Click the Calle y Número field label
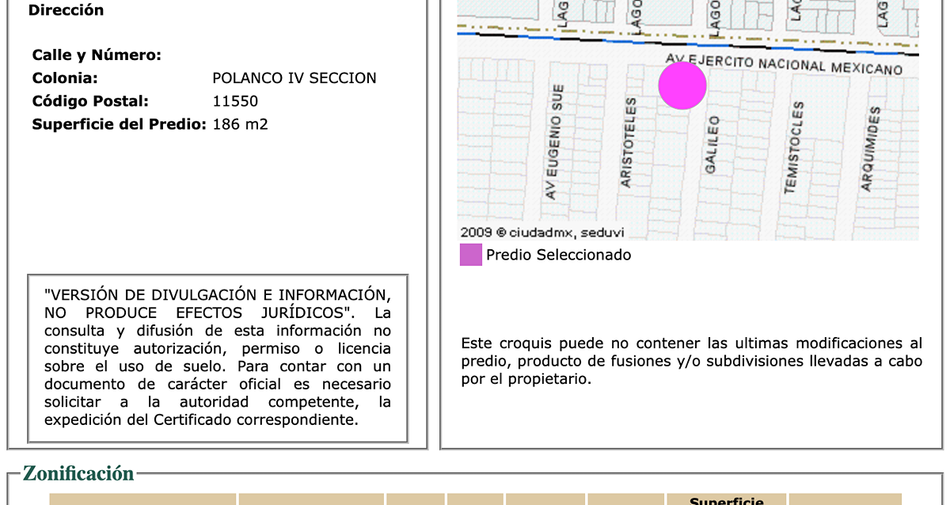Screen dimensions: 950x505 pyautogui.click(x=97, y=55)
